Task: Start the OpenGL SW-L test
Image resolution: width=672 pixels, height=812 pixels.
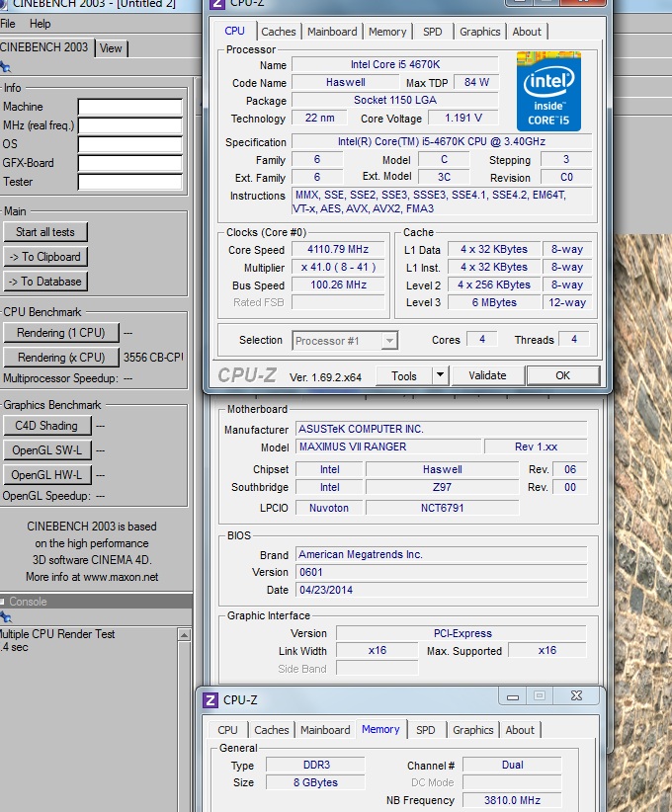Action: (x=47, y=450)
